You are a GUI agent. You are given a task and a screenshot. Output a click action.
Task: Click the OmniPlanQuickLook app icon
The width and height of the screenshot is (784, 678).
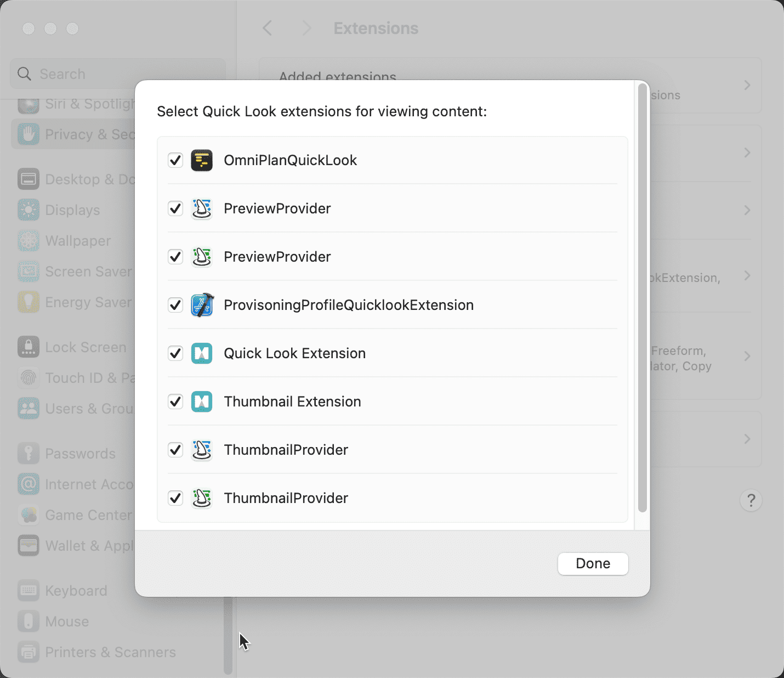202,160
